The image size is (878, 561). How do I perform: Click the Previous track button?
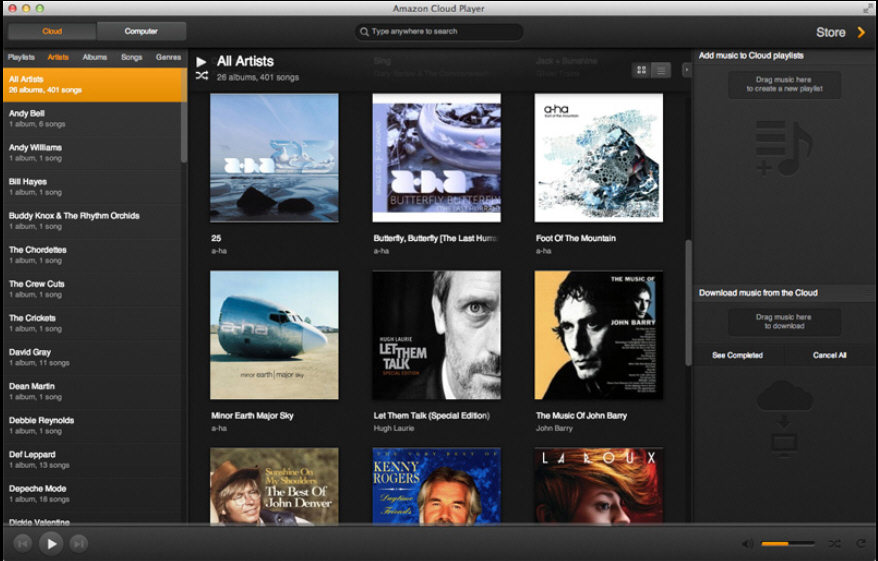point(22,543)
